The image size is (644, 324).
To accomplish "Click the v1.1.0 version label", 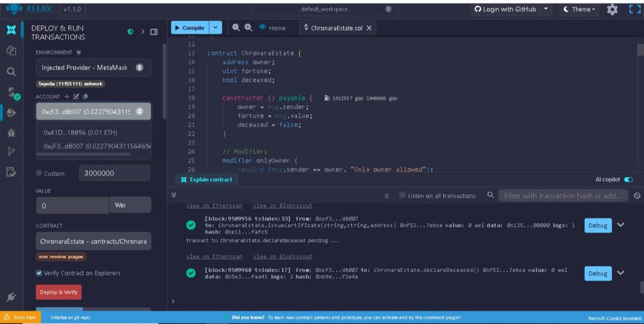I will tap(72, 9).
